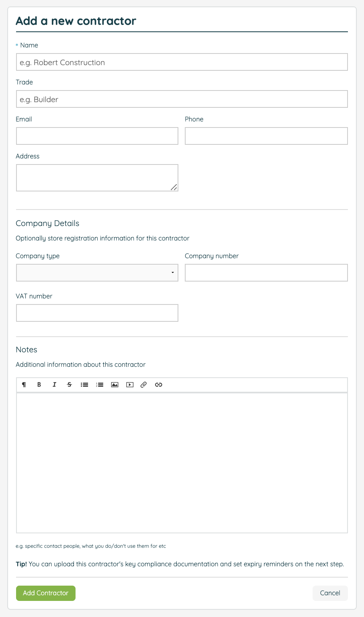Select the Phone input box
The width and height of the screenshot is (364, 617).
266,136
